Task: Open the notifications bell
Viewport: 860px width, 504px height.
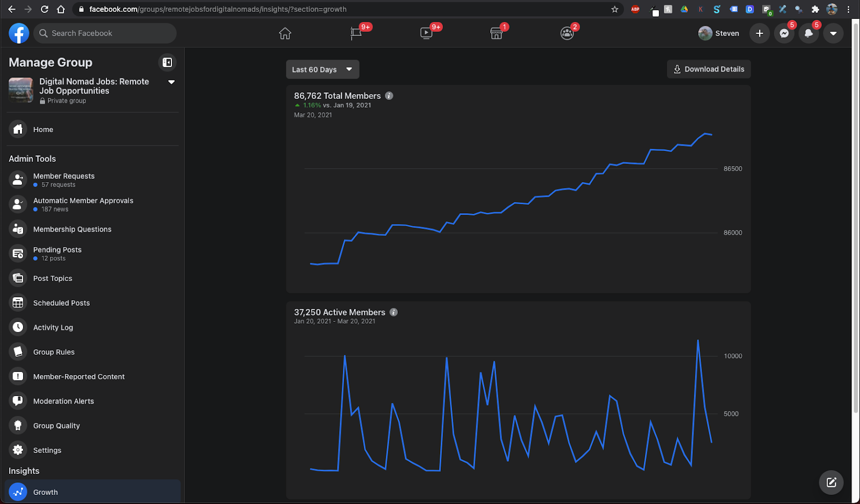Action: pyautogui.click(x=809, y=33)
